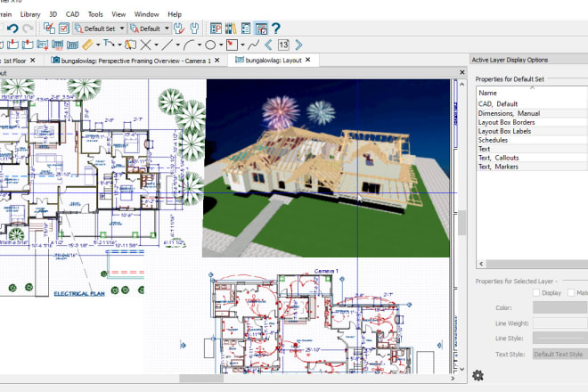Select the polyline edit pencil tool

(130, 45)
